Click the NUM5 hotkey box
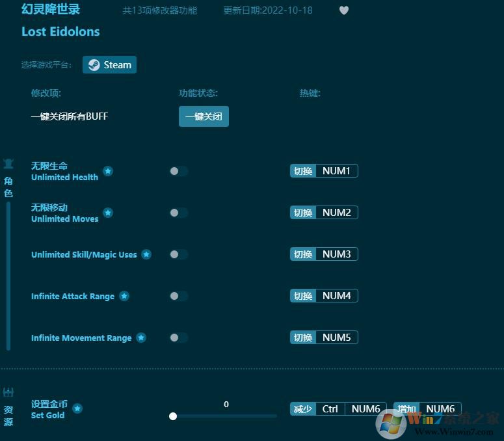 (x=336, y=337)
